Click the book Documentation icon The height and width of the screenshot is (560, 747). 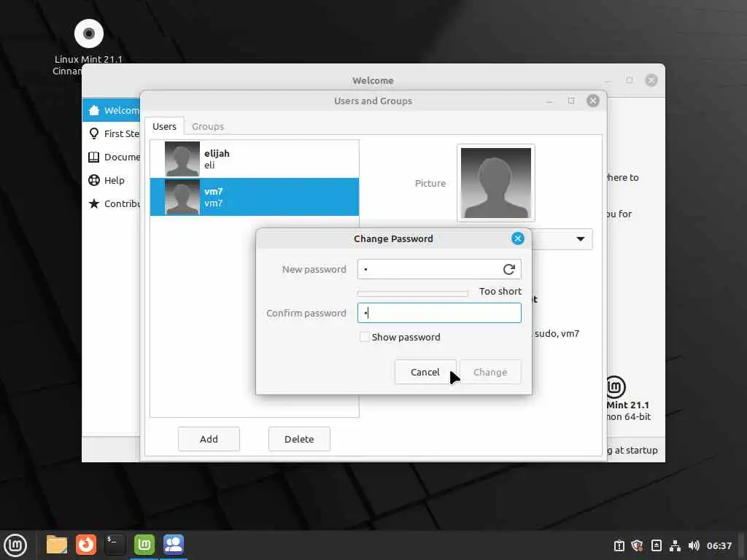click(94, 157)
